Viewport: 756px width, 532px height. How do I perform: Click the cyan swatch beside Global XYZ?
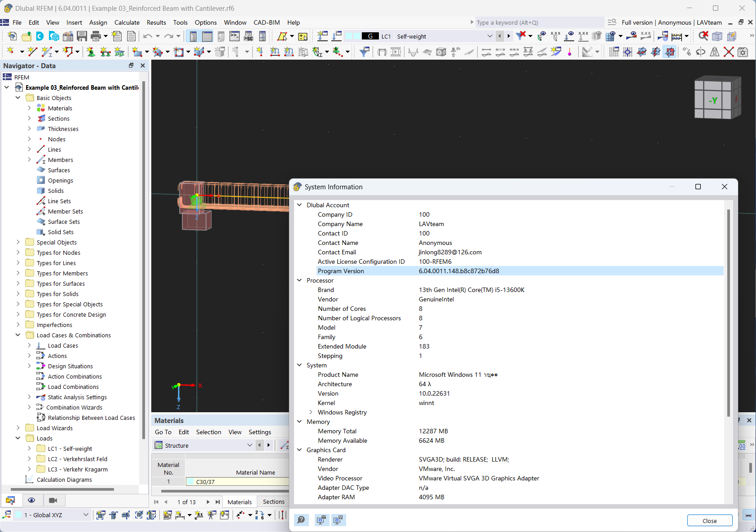tap(19, 515)
